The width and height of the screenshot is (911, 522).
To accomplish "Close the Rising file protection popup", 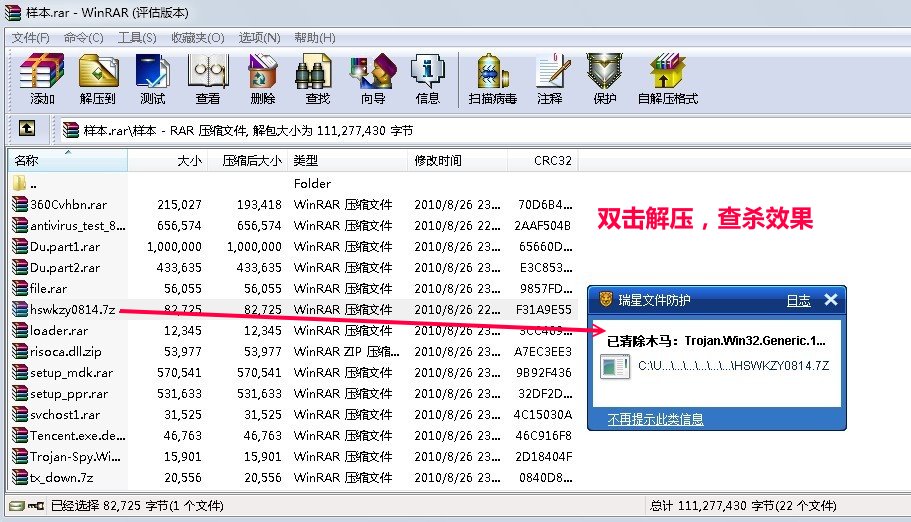I will pyautogui.click(x=831, y=299).
